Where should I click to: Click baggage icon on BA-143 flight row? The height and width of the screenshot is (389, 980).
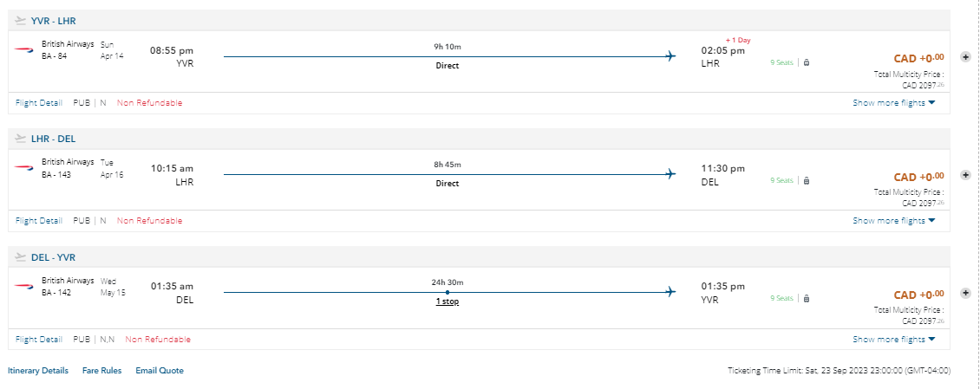[807, 180]
